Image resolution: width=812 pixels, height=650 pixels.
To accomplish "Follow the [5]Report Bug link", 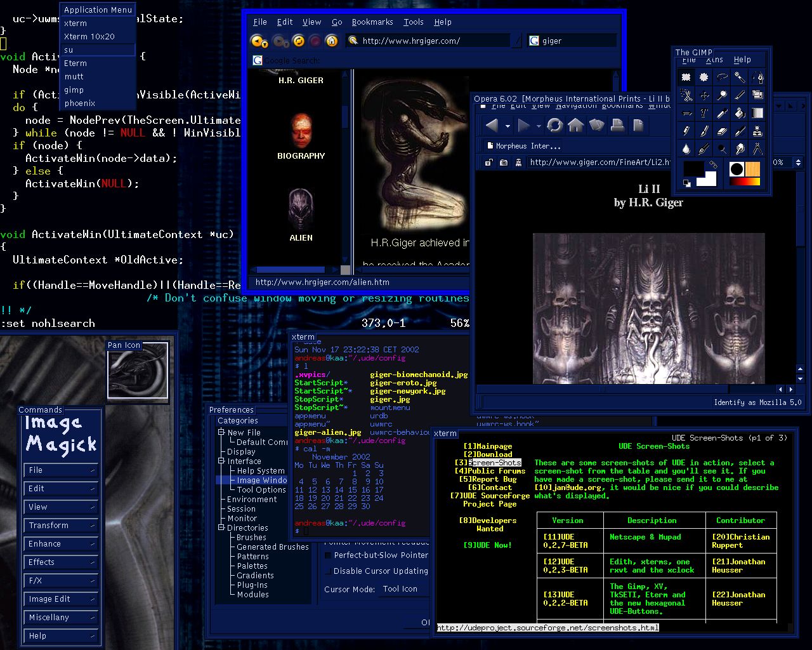I will [488, 479].
